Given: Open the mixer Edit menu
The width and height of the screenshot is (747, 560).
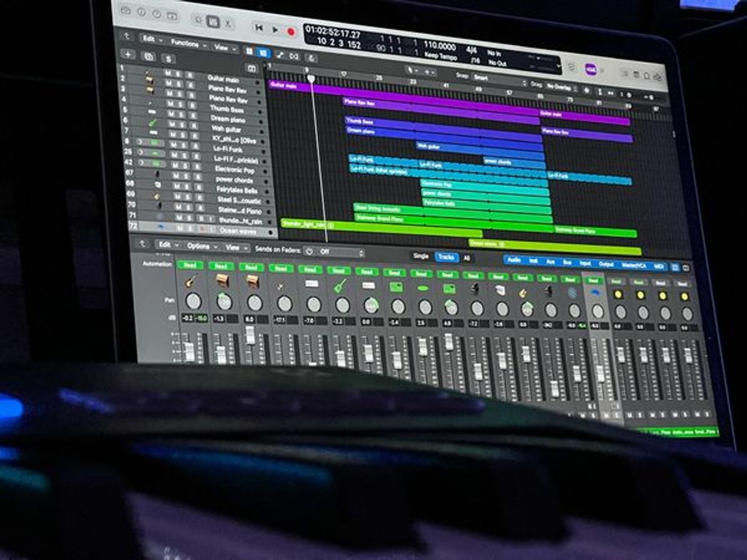Looking at the screenshot, I should (168, 245).
